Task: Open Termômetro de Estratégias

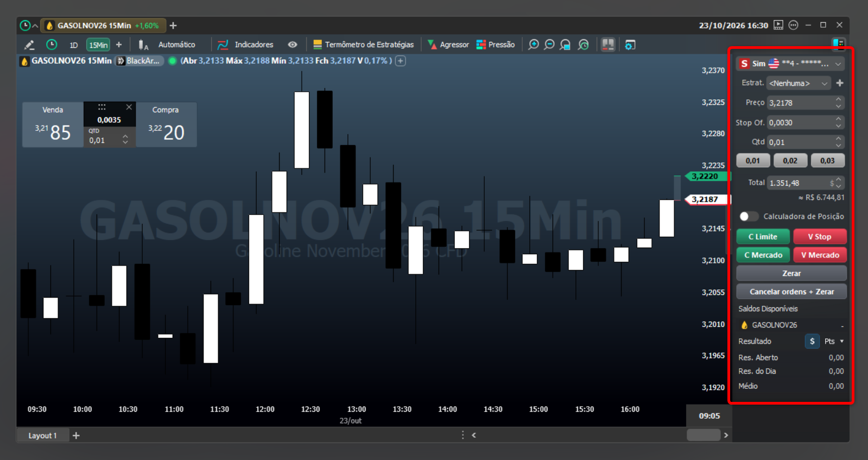Action: 363,45
